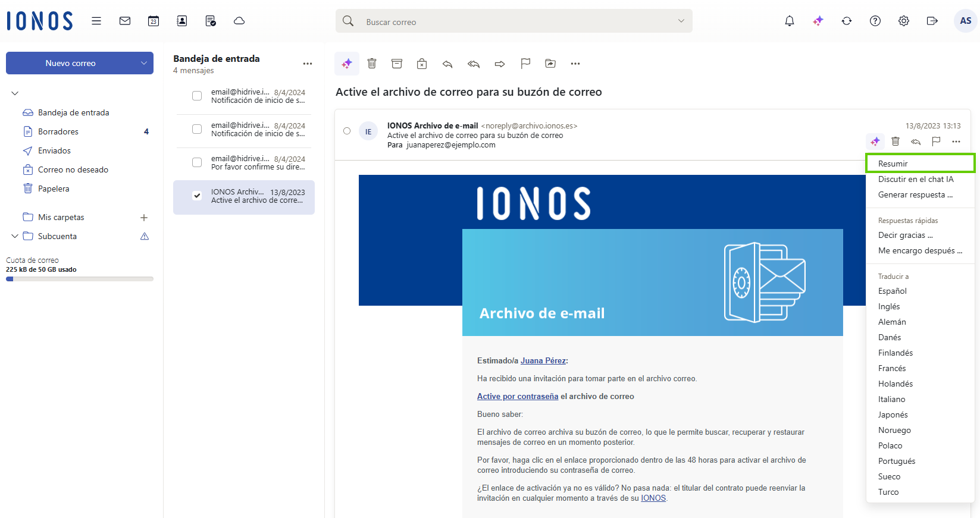Delete the email using toolbar trash icon
This screenshot has width=980, height=518.
coord(372,64)
